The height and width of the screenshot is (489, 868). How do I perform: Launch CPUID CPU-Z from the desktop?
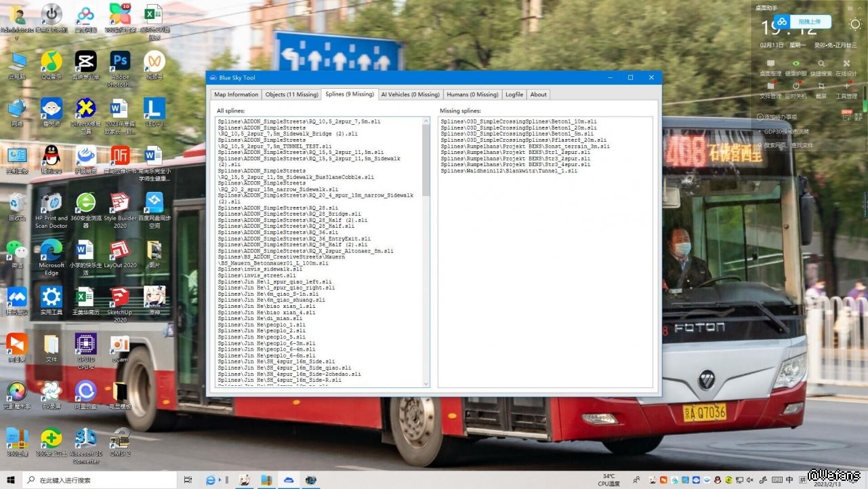(85, 345)
